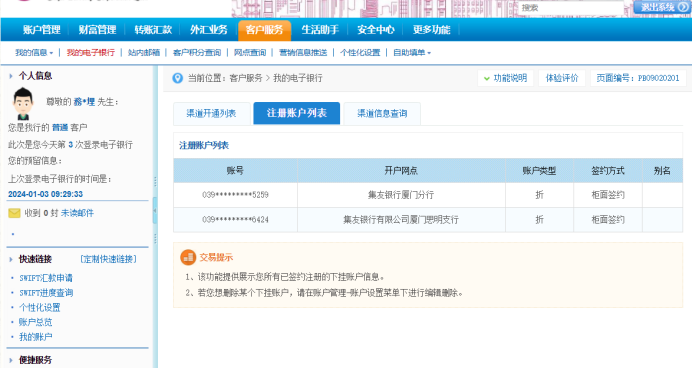Click 柜面签约 cell in 6424 row

click(608, 220)
